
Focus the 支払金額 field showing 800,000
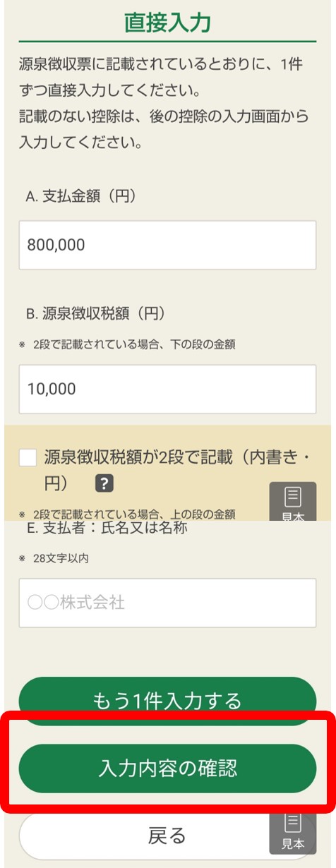[x=167, y=245]
